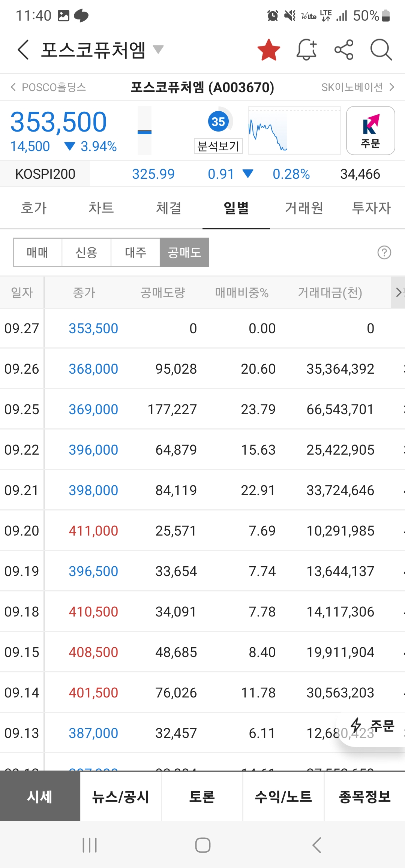This screenshot has width=405, height=868.
Task: Tap the Android home button
Action: click(x=203, y=845)
